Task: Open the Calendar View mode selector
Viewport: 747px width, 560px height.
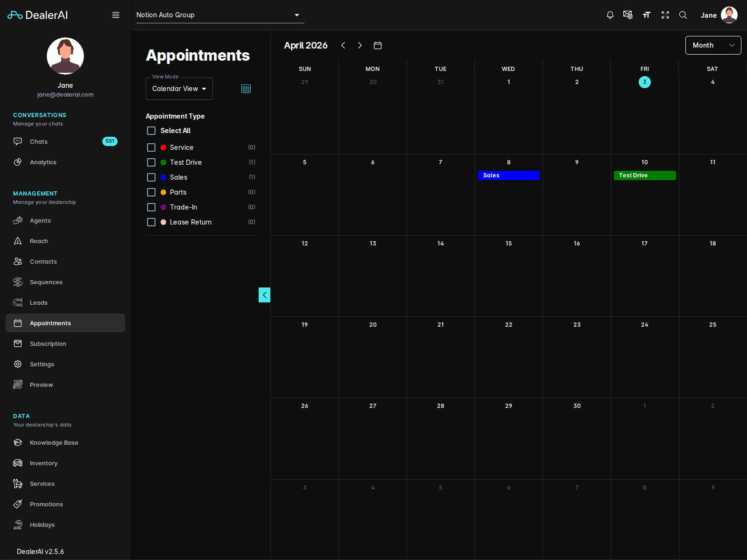Action: click(179, 89)
